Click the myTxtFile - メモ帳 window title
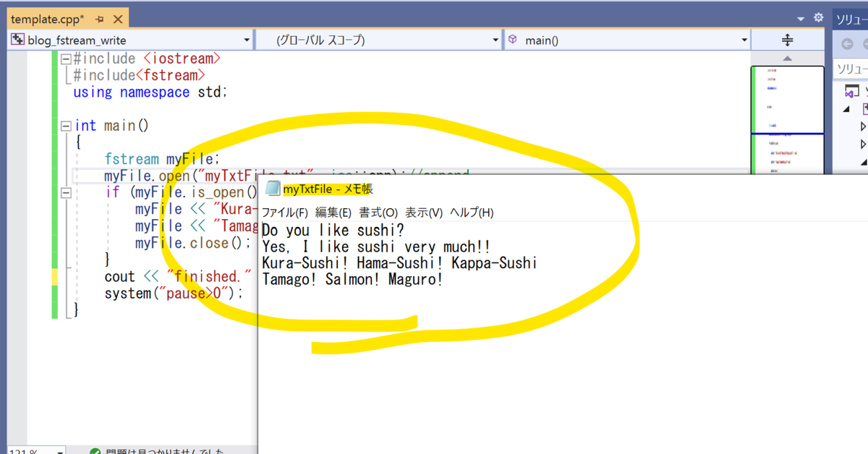Screen dimensions: 868x454 pos(328,189)
